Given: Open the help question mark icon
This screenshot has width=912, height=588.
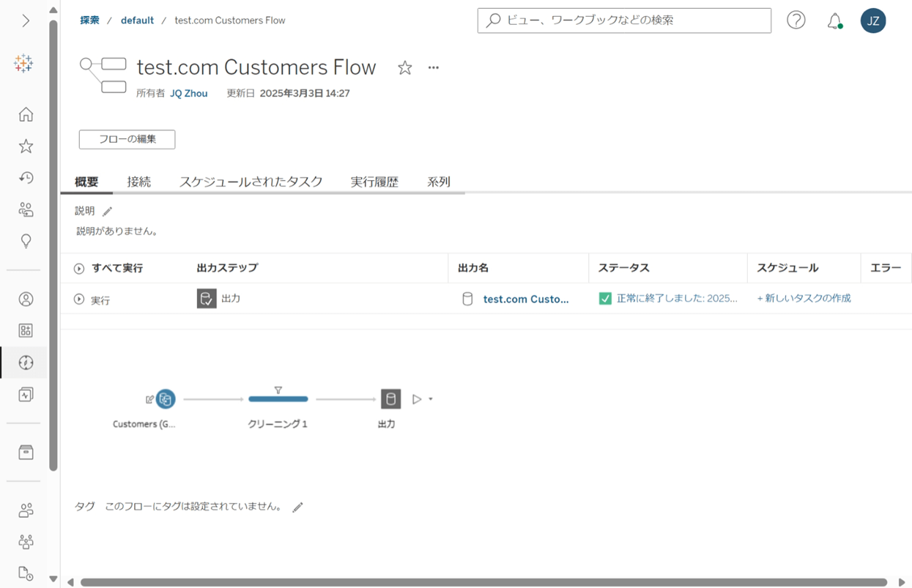Looking at the screenshot, I should (x=796, y=21).
